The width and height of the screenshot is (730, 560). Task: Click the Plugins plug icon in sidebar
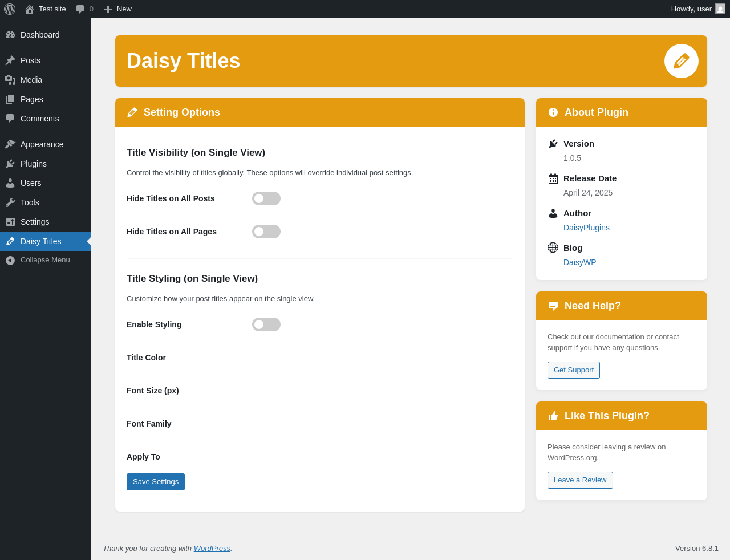pyautogui.click(x=10, y=164)
